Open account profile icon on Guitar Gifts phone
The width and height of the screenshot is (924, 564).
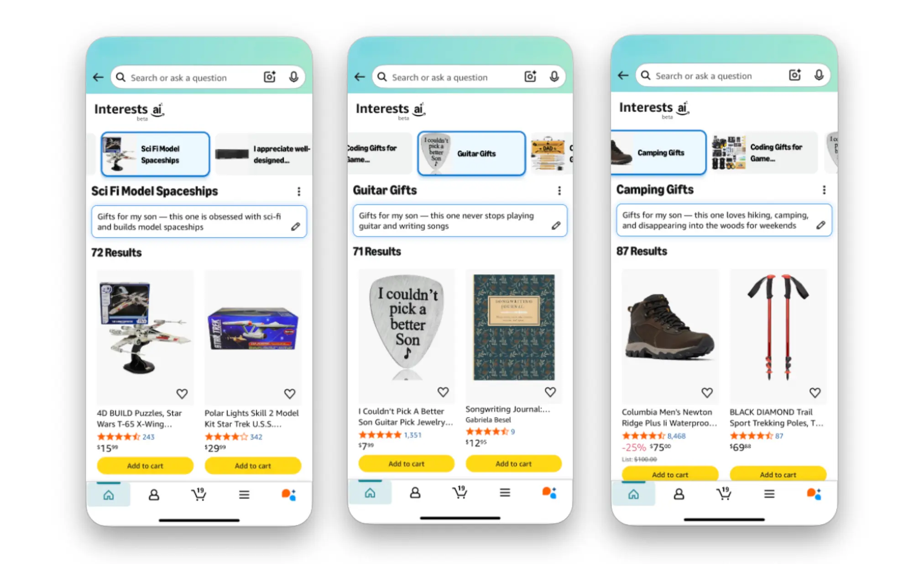point(415,492)
